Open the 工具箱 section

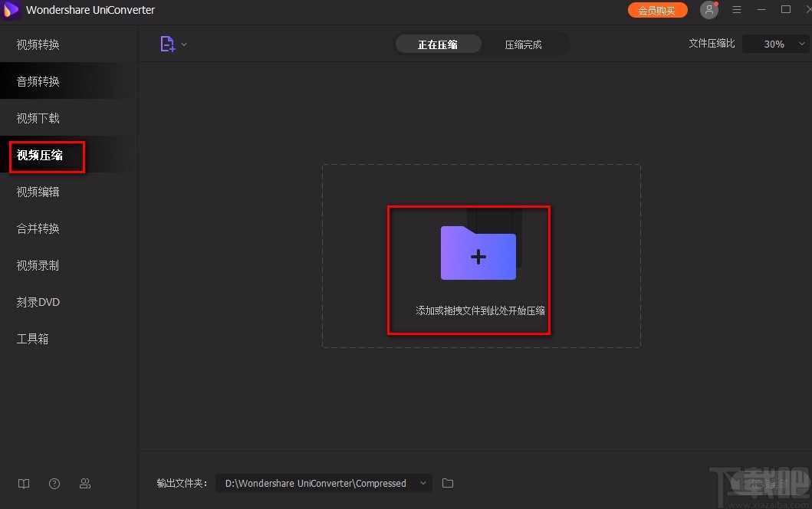(x=32, y=338)
